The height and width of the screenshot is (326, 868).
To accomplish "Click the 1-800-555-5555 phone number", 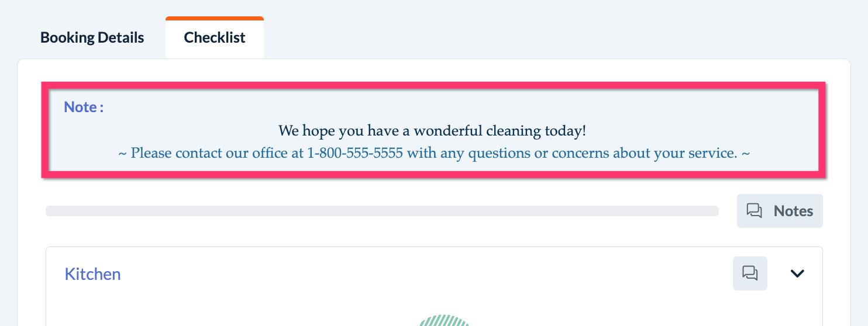I will pos(355,153).
